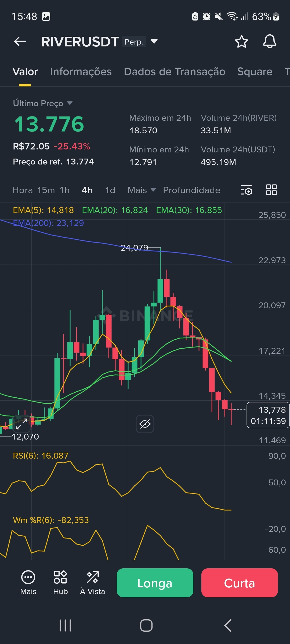Open the Dados de Transação tab
Viewport: 290px width, 644px height.
[x=175, y=72]
